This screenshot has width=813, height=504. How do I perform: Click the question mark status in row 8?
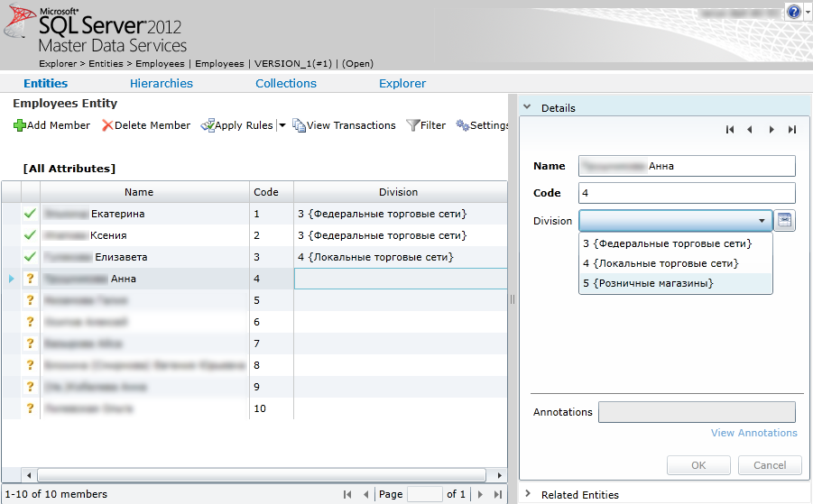click(x=30, y=365)
